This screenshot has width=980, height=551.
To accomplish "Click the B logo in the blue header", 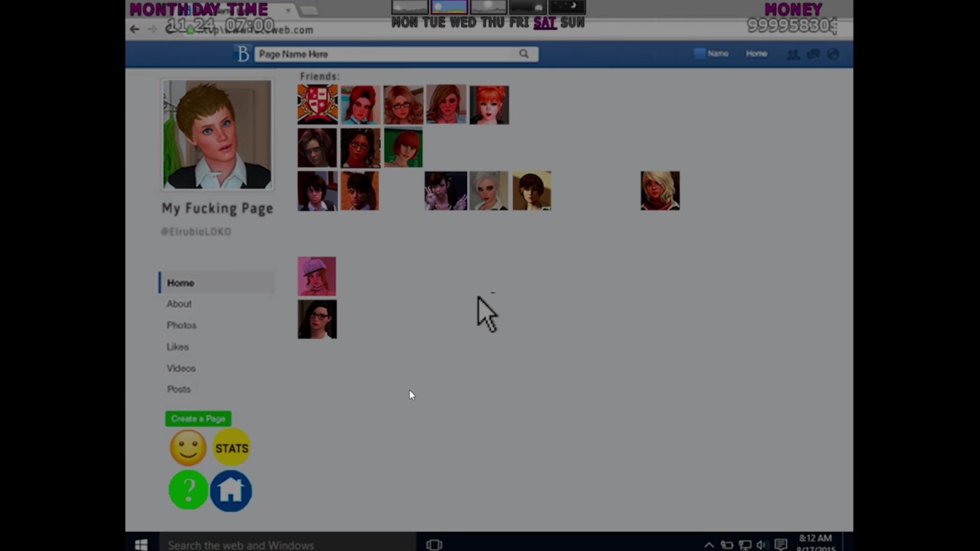I will pos(243,54).
